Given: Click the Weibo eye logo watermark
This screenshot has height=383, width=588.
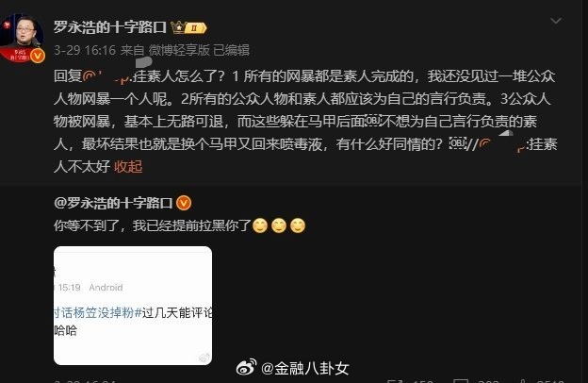Looking at the screenshot, I should 246,367.
